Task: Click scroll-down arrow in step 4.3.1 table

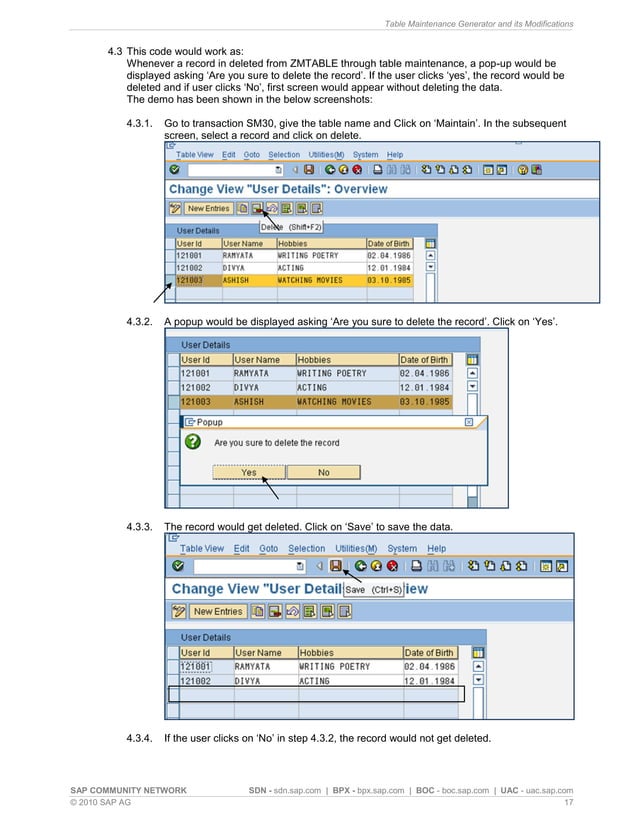Action: [x=430, y=267]
